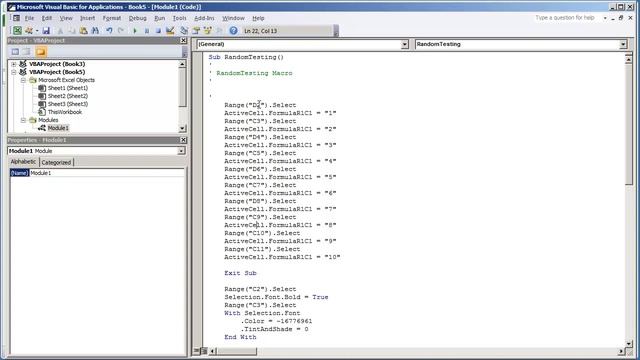Screen dimensions: 640x360
Task: Open the (General) object dropdown
Action: point(404,44)
